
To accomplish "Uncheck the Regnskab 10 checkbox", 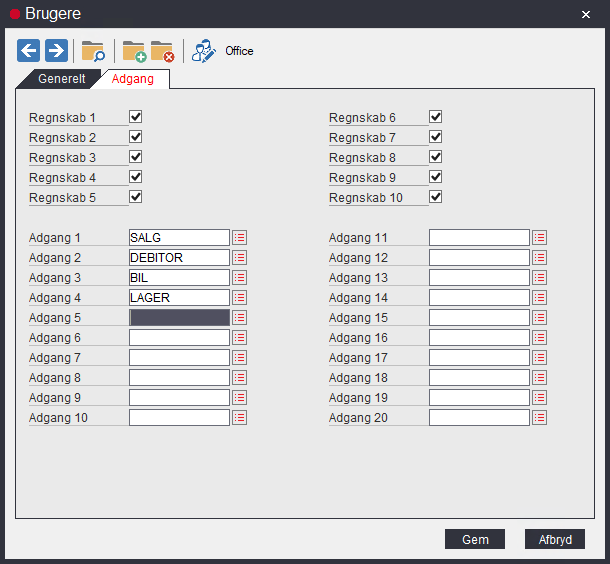I will (435, 197).
